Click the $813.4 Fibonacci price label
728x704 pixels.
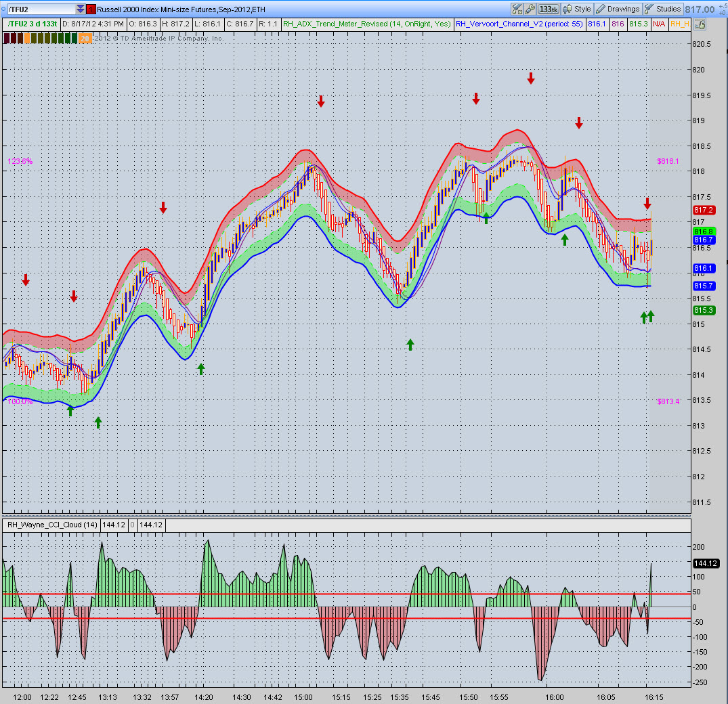[x=668, y=401]
